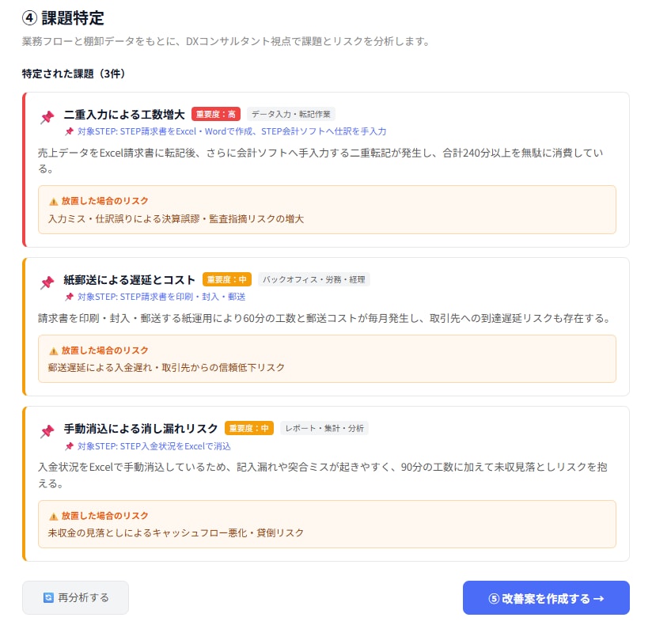Click heading 二重入力による工数増大
This screenshot has width=671, height=644.
pos(124,114)
